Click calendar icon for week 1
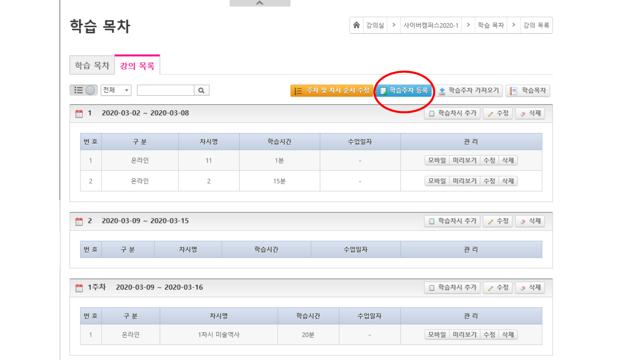 pyautogui.click(x=79, y=114)
